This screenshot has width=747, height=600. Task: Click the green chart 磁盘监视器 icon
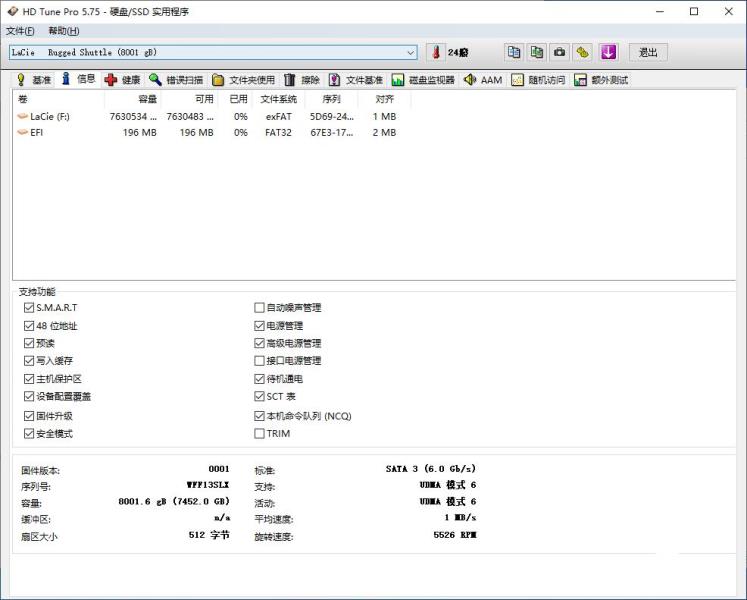click(x=397, y=80)
